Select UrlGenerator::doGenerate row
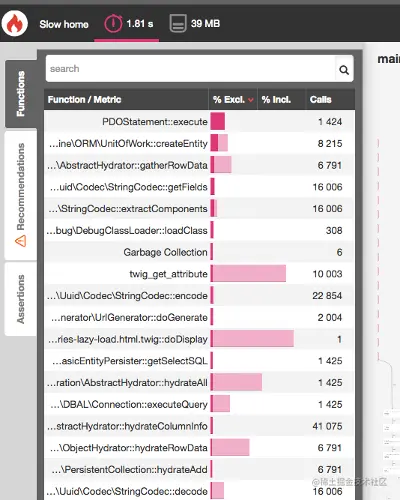 (199, 317)
